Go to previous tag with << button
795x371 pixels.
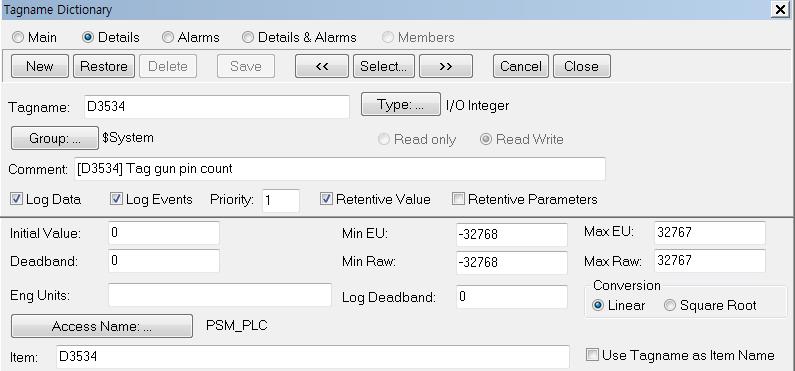[322, 66]
